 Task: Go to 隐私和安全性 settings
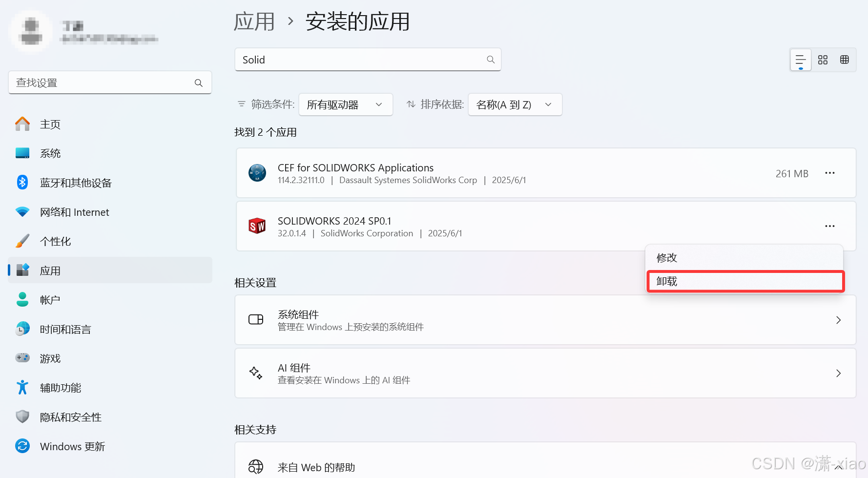[x=110, y=417]
